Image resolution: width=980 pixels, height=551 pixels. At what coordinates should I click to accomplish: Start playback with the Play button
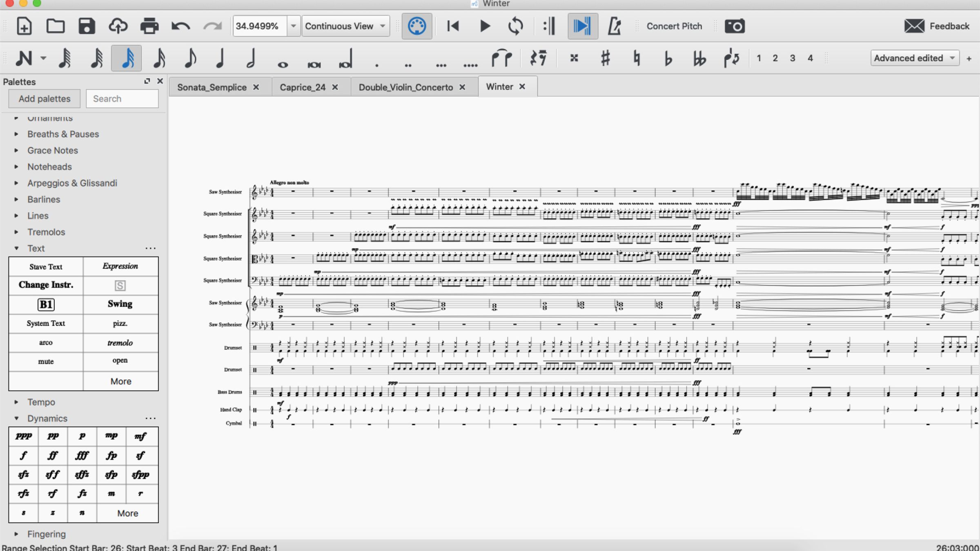(x=485, y=26)
